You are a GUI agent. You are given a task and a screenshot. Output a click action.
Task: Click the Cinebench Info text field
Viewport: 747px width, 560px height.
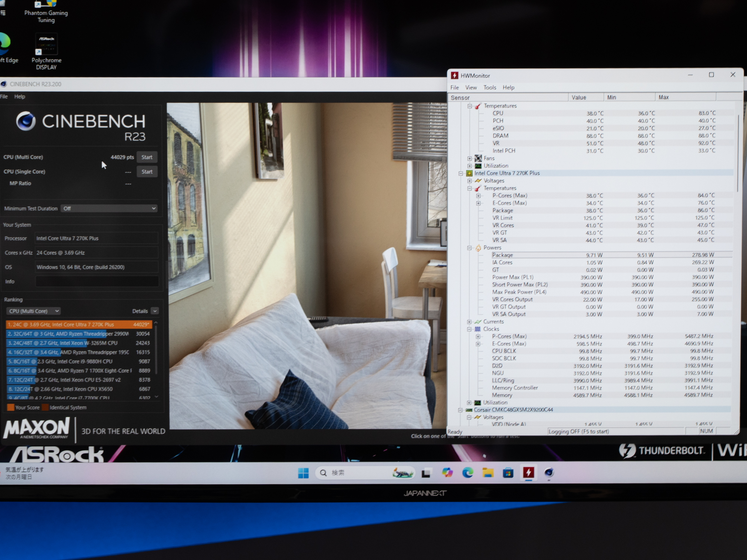[97, 281]
